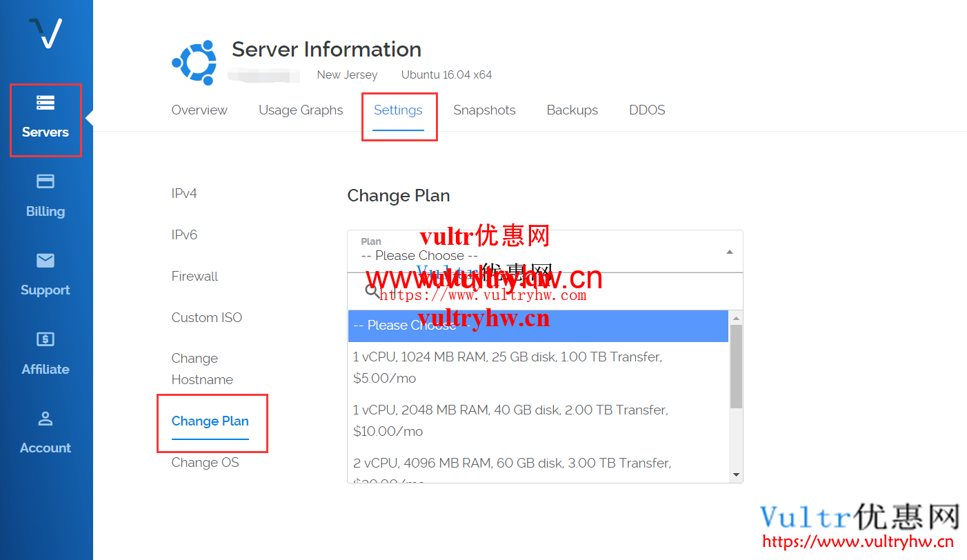Click the 'New Jersey' location text
This screenshot has width=967, height=560.
[347, 74]
